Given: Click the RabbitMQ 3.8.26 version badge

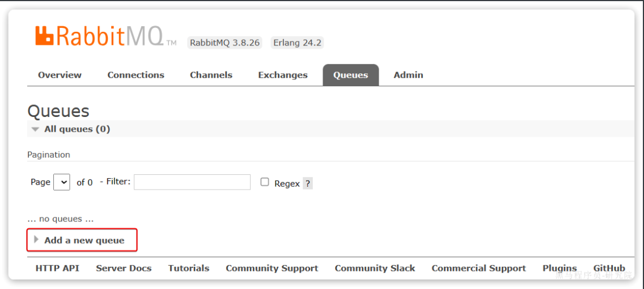Looking at the screenshot, I should pyautogui.click(x=225, y=43).
